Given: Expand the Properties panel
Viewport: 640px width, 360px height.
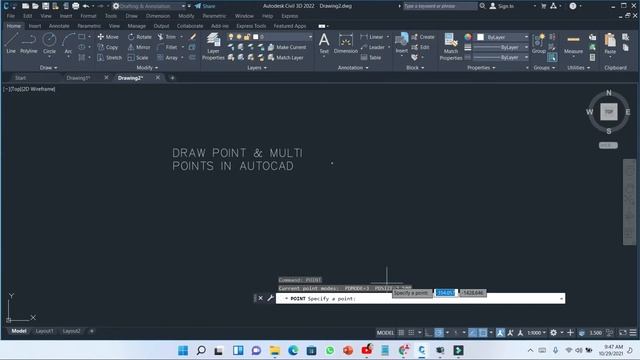Looking at the screenshot, I should pos(481,68).
